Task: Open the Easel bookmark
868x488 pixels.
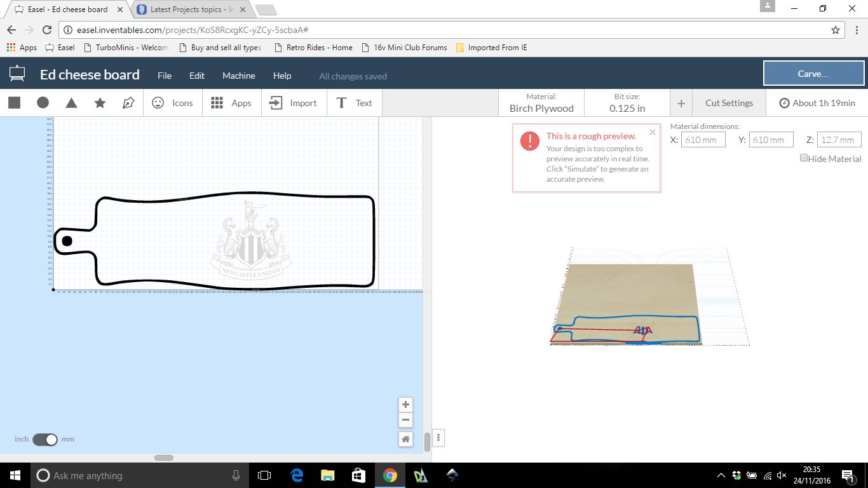Action: point(60,48)
